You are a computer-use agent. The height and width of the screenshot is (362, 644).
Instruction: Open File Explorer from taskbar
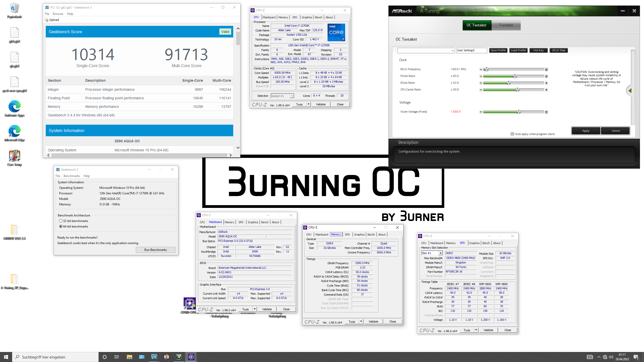129,357
